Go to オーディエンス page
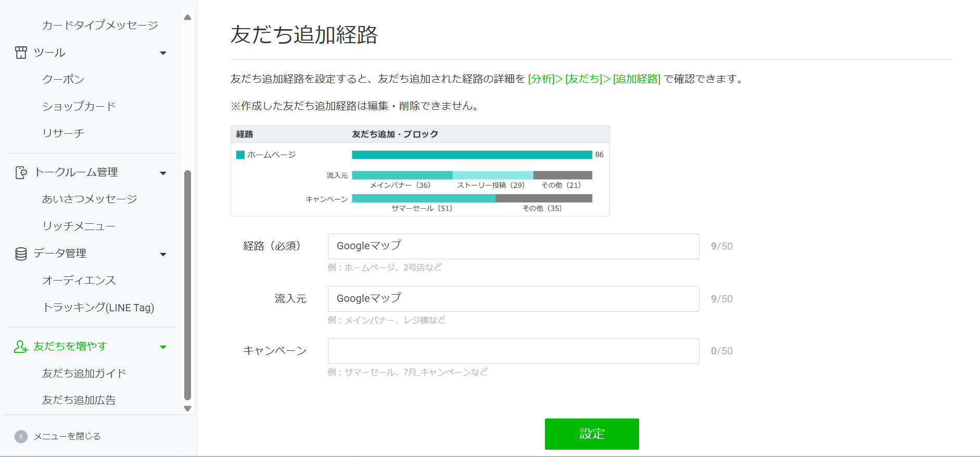The width and height of the screenshot is (980, 457). 79,281
